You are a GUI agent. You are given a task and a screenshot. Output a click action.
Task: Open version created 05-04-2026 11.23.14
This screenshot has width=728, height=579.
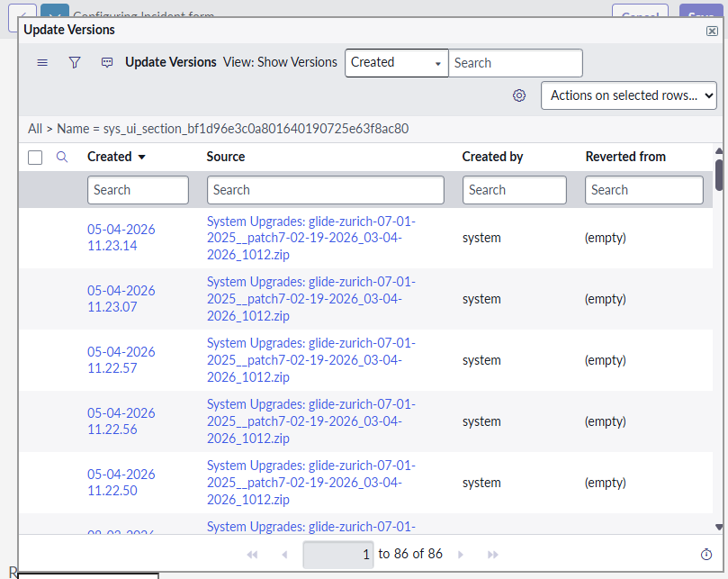(121, 238)
